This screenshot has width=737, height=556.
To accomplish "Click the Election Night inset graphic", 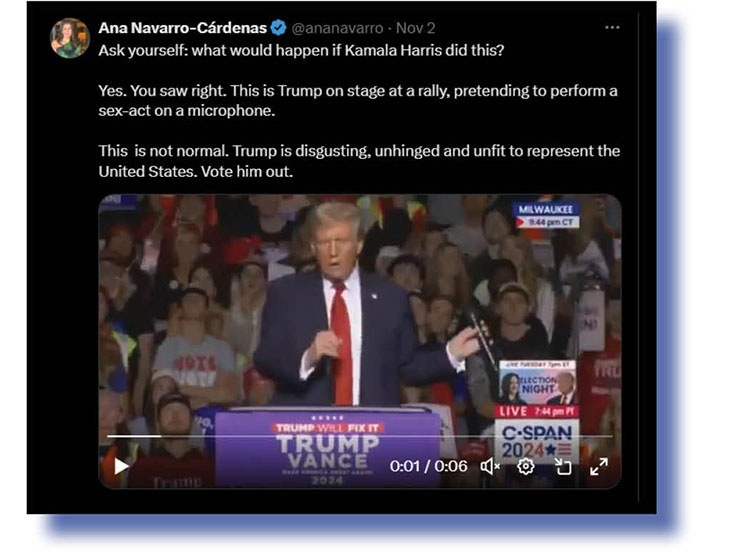I will (537, 383).
